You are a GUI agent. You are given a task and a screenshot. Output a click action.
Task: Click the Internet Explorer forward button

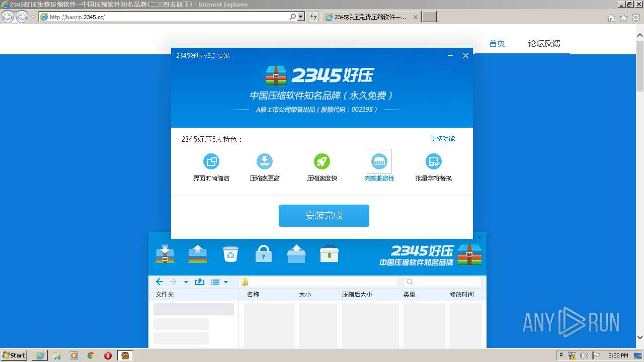point(22,17)
